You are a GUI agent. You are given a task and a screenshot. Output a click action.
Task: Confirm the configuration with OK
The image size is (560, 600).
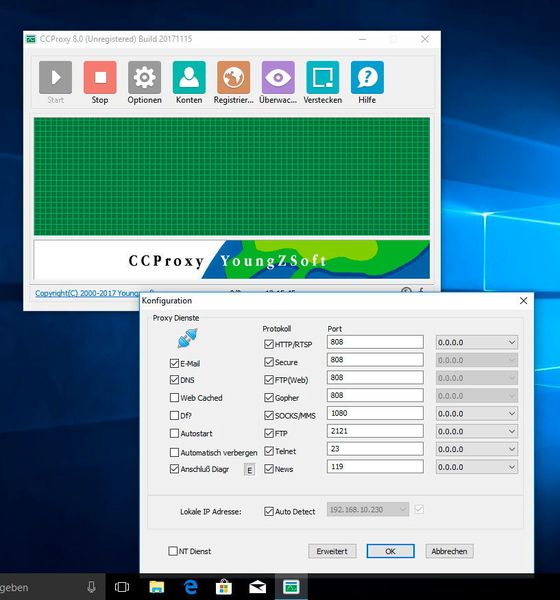click(390, 551)
